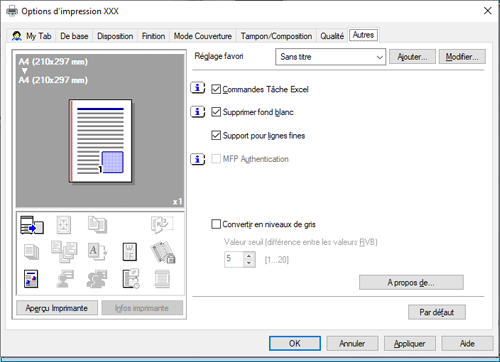Viewport: 500px width, 362px height.
Task: Switch to the Disposition tab
Action: 115,36
